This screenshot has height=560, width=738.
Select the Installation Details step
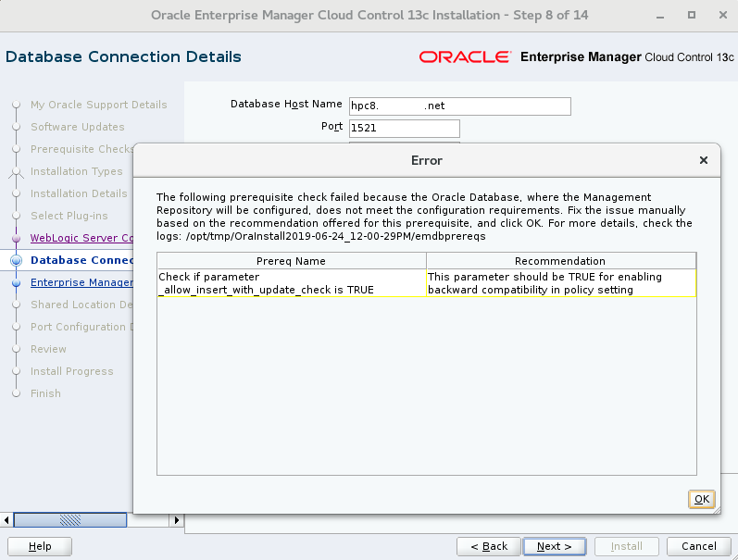[79, 193]
